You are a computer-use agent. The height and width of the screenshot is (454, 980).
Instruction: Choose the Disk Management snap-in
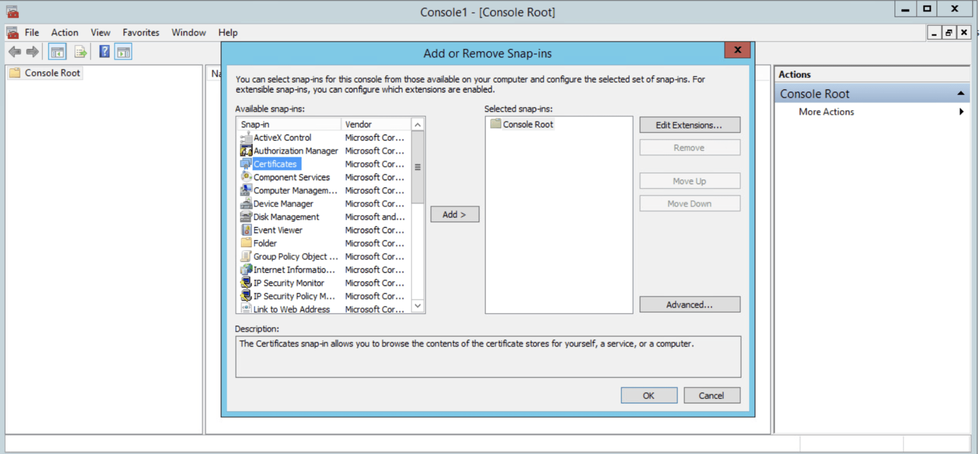[x=286, y=217]
